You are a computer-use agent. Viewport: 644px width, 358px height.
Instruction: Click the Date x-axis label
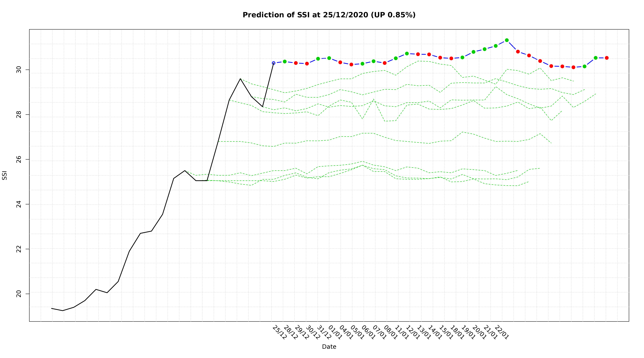point(329,347)
